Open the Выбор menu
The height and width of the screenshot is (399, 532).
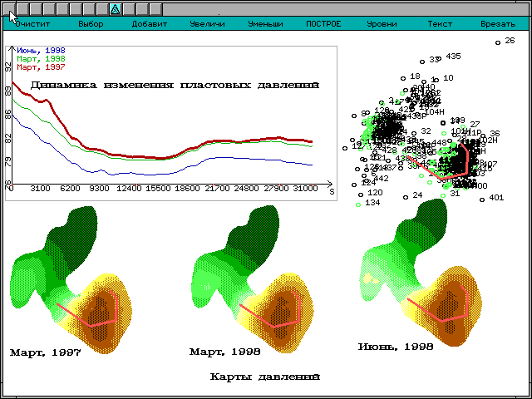coord(91,24)
